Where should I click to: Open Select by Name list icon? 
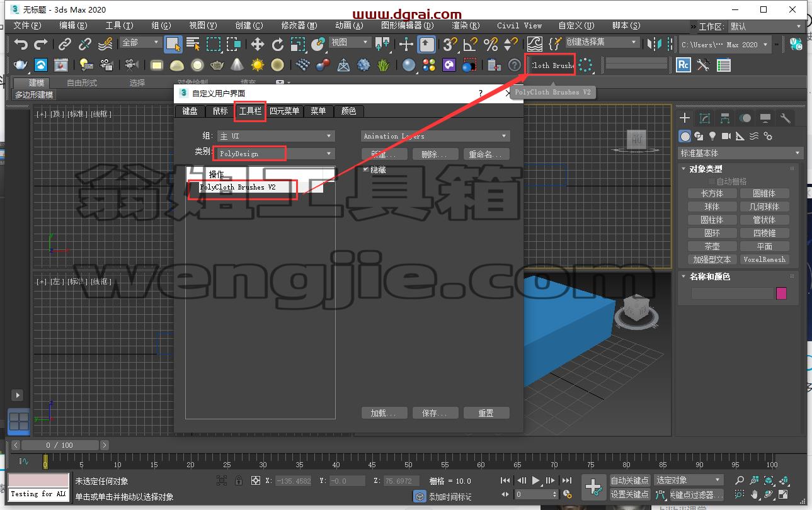coord(193,44)
